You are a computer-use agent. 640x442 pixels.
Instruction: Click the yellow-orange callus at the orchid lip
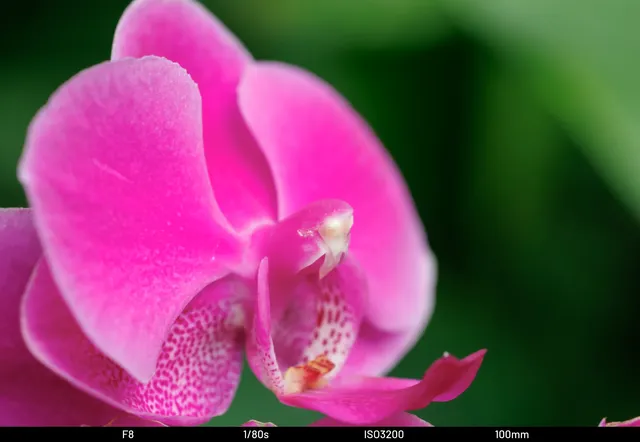pos(308,374)
